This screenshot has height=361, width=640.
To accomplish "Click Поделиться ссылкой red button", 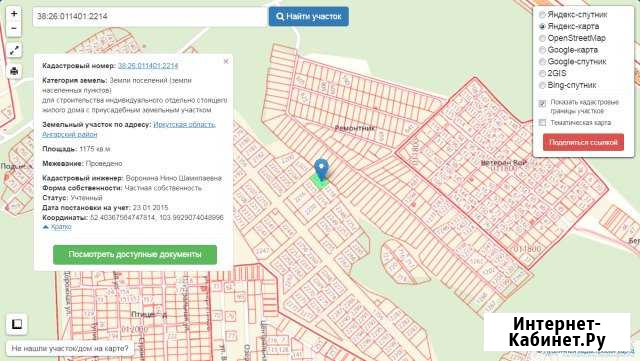I will point(583,143).
